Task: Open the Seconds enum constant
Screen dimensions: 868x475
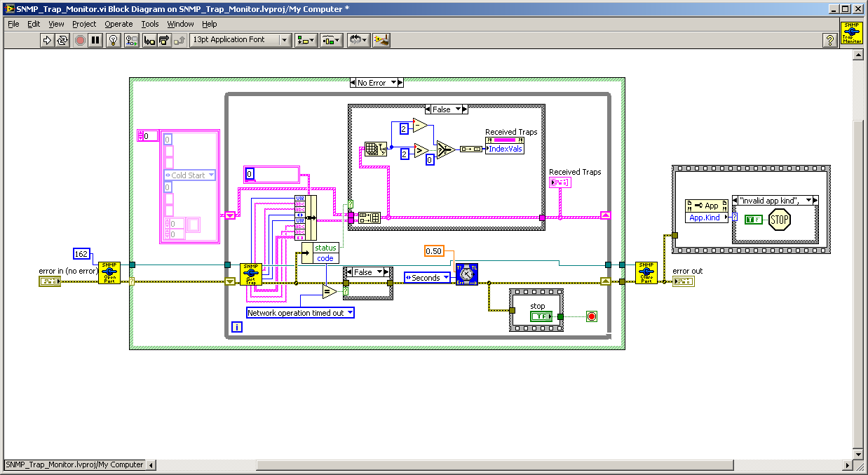Action: click(x=428, y=278)
